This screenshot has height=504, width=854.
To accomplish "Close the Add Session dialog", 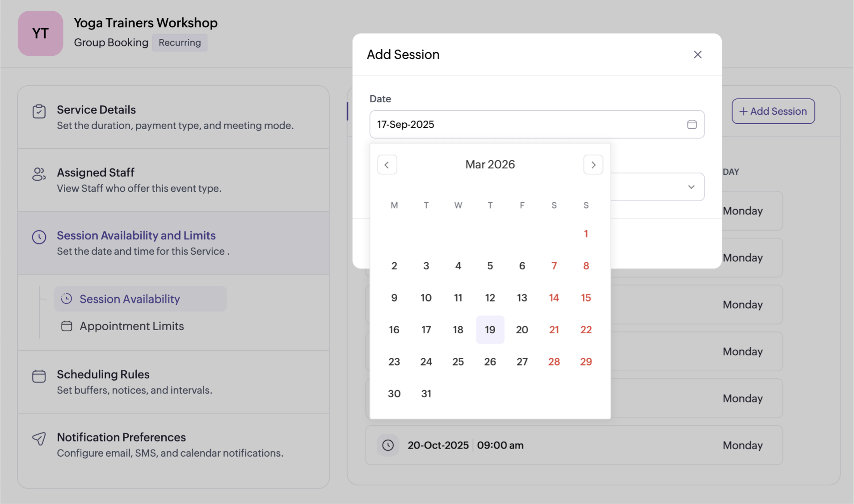I will (698, 54).
